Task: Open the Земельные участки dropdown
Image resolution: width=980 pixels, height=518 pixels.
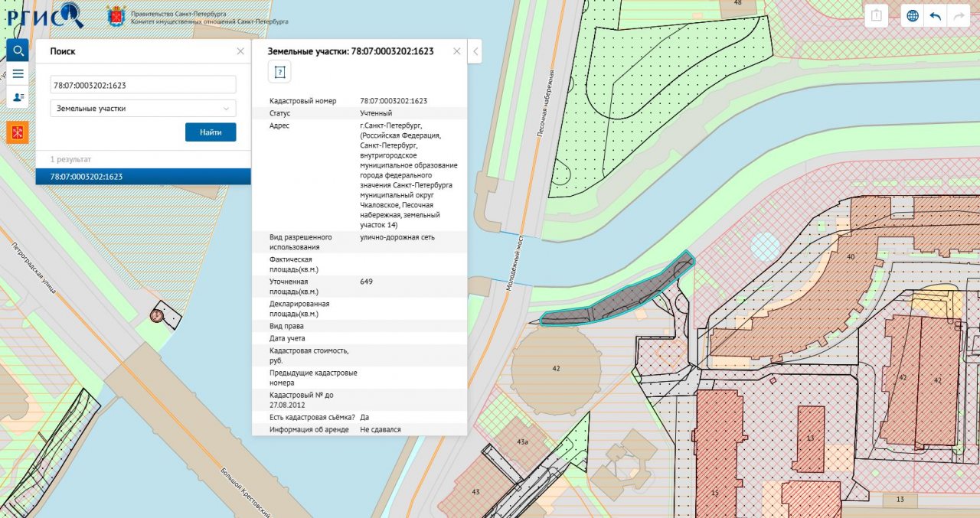Action: 143,109
